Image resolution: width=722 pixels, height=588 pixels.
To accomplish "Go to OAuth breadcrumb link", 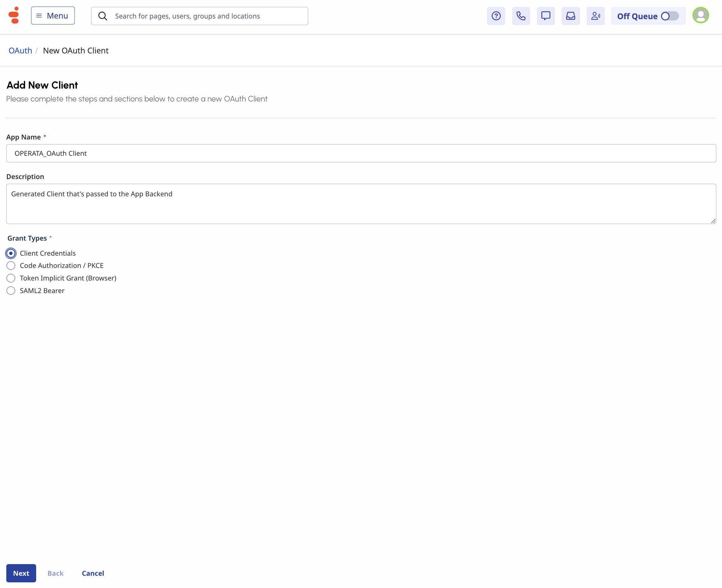I will coord(20,51).
